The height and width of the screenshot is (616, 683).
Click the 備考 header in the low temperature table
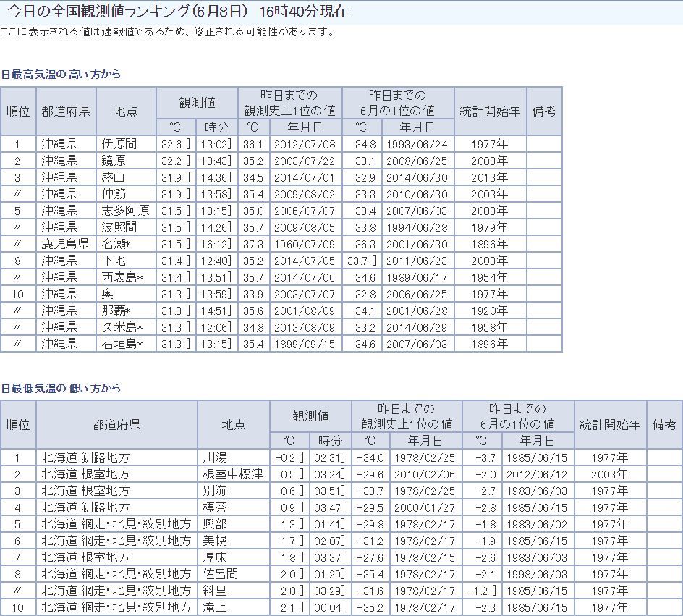(664, 424)
